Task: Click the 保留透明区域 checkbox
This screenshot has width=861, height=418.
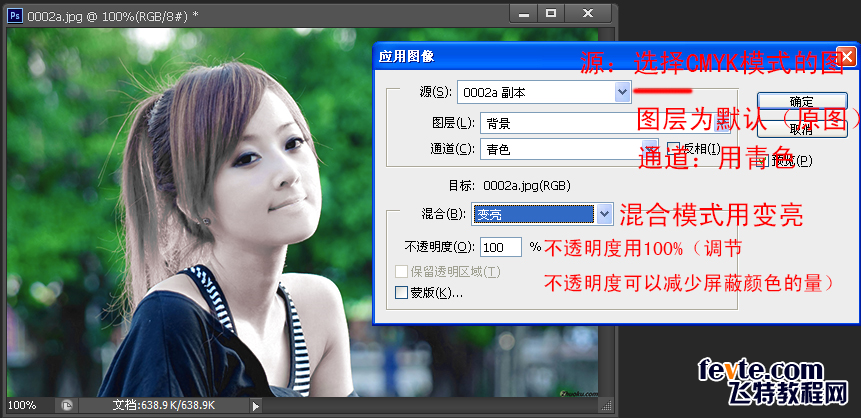Action: (401, 271)
